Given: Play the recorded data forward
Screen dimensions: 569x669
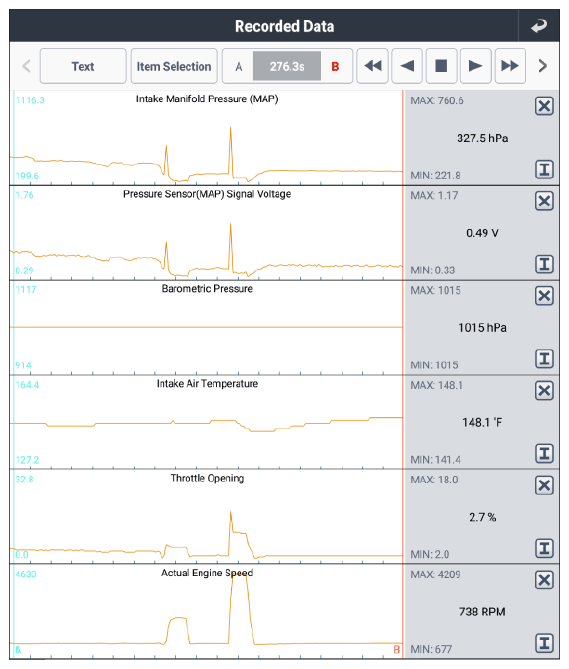Looking at the screenshot, I should pyautogui.click(x=475, y=66).
